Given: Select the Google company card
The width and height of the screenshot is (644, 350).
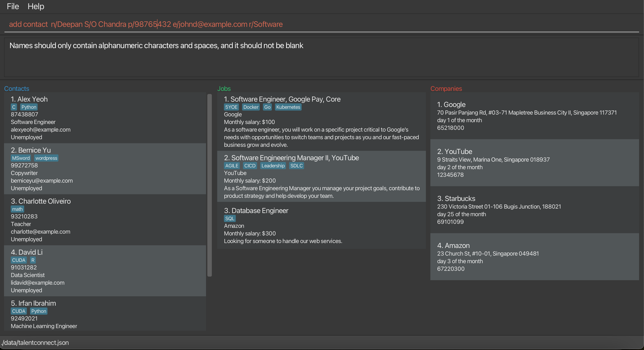Looking at the screenshot, I should 534,116.
